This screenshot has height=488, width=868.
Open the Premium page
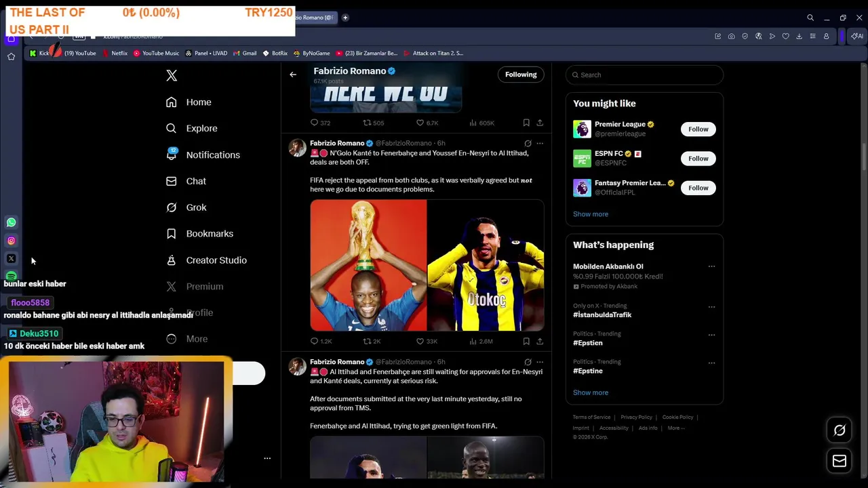[195, 286]
